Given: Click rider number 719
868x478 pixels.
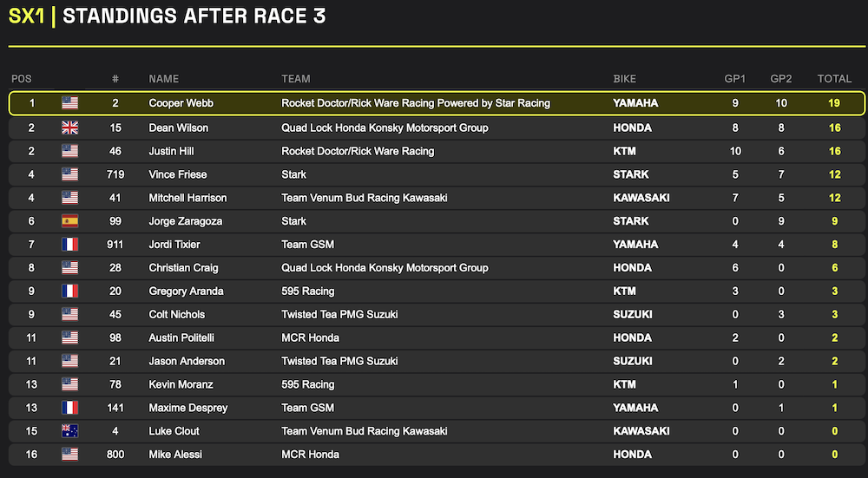Looking at the screenshot, I should [x=115, y=174].
